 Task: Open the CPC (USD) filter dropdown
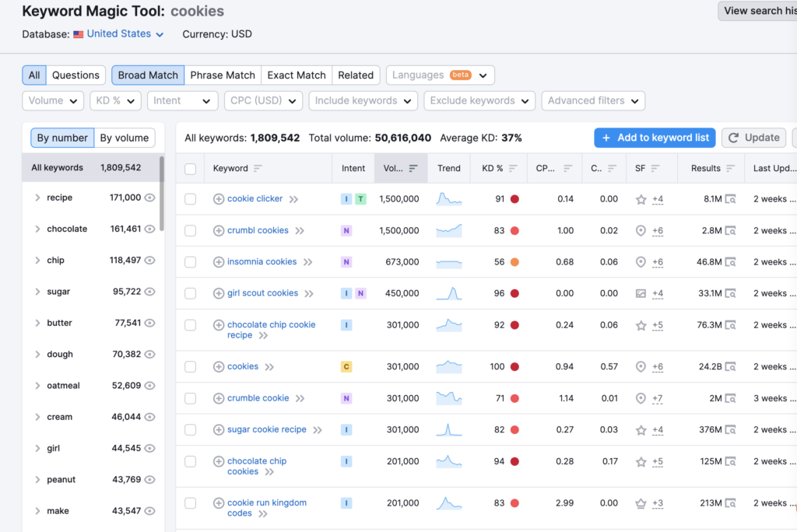(263, 100)
